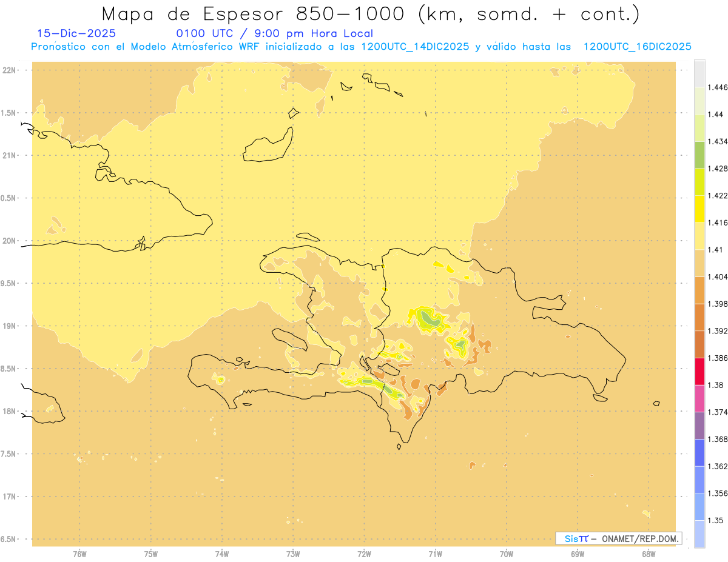Click the longitude label '74W'
728x562 pixels.
pos(222,554)
